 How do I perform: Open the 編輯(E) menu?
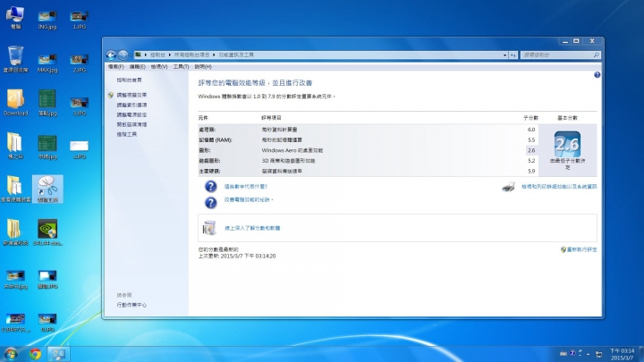tap(137, 66)
